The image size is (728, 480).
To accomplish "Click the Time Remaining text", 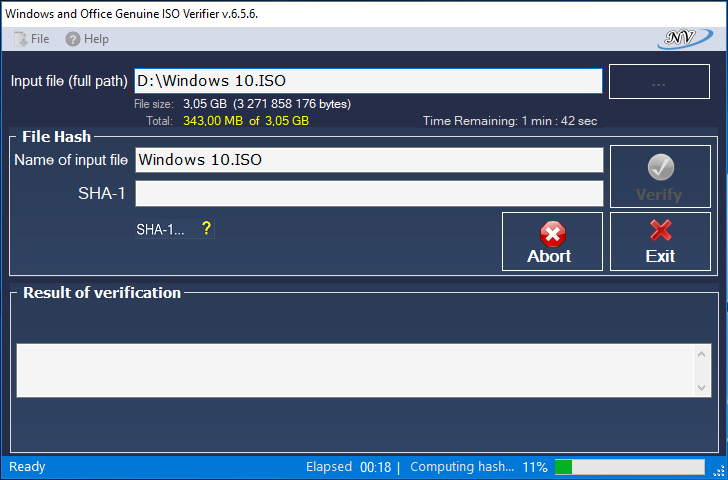I will [x=510, y=121].
